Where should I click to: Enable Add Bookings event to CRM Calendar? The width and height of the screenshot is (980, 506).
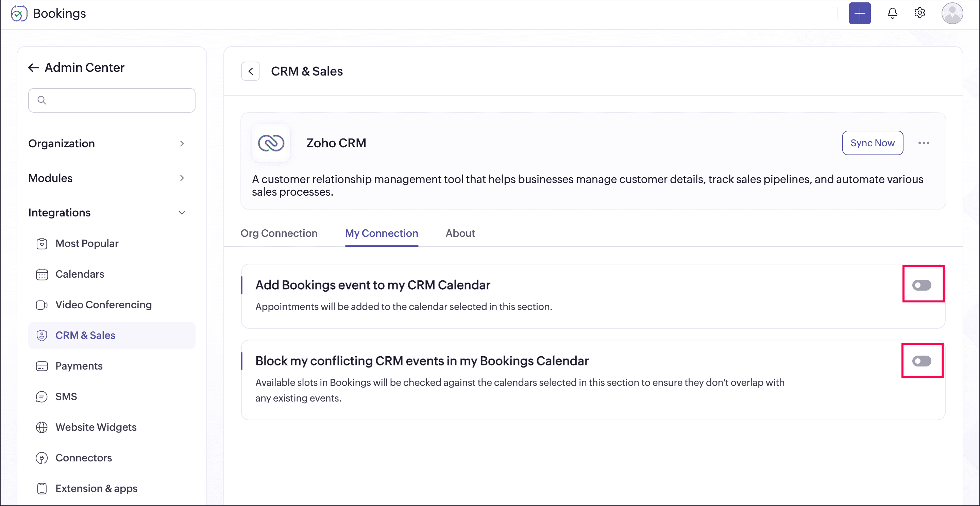coord(922,285)
